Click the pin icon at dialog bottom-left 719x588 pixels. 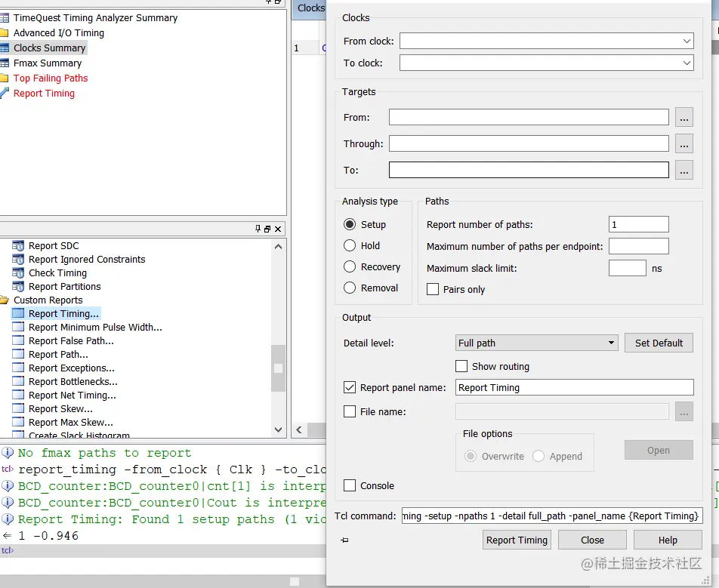click(345, 540)
